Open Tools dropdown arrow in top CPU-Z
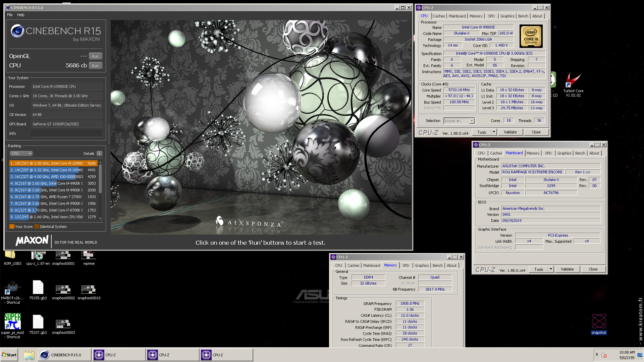The image size is (644, 362). [x=494, y=132]
